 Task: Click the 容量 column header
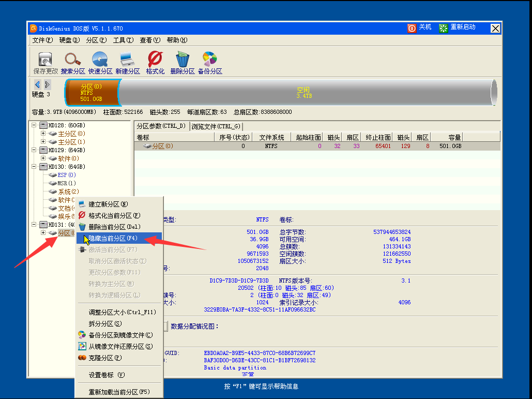(447, 137)
